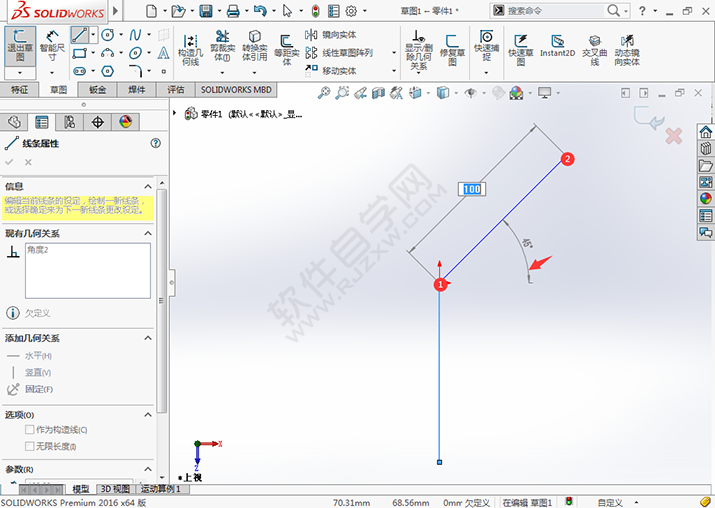Add 固定 (Fix) relation
The width and height of the screenshot is (715, 508).
tap(30, 389)
